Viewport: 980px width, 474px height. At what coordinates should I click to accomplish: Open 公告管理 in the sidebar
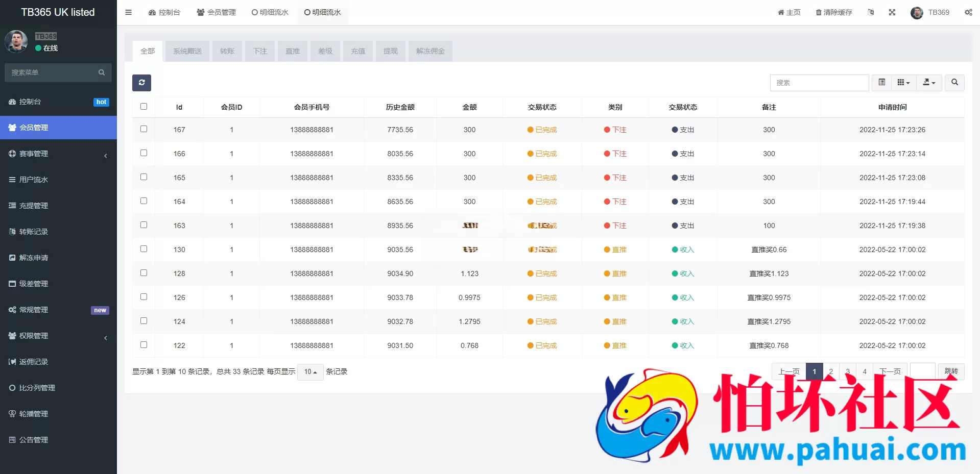click(58, 440)
